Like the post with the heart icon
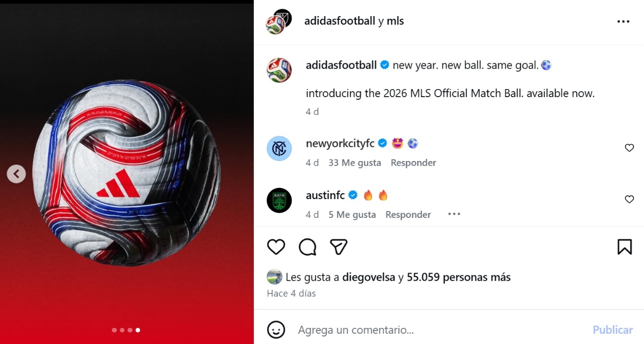 [276, 247]
